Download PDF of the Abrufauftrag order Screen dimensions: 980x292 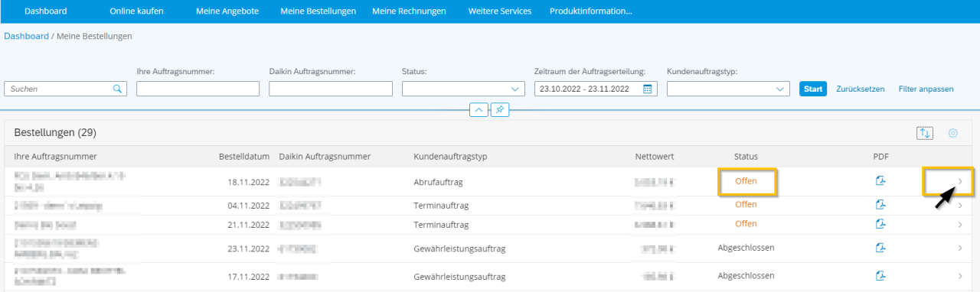point(880,181)
